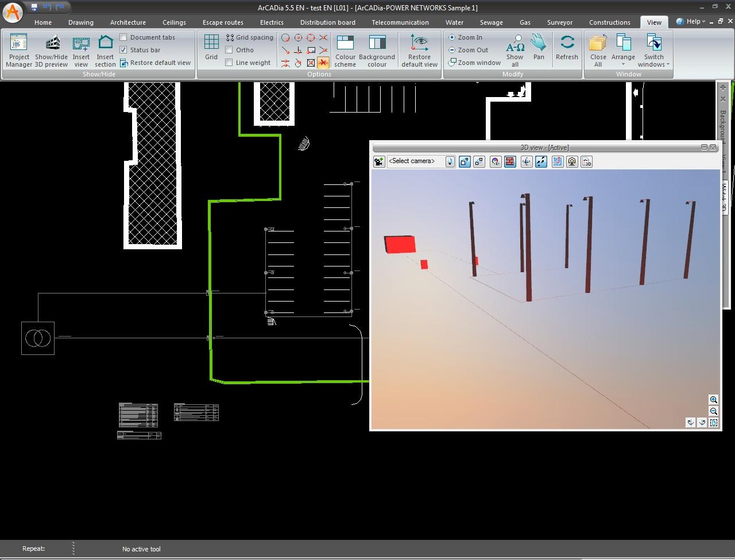Open the Select camera dropdown
735x560 pixels.
tap(450, 162)
